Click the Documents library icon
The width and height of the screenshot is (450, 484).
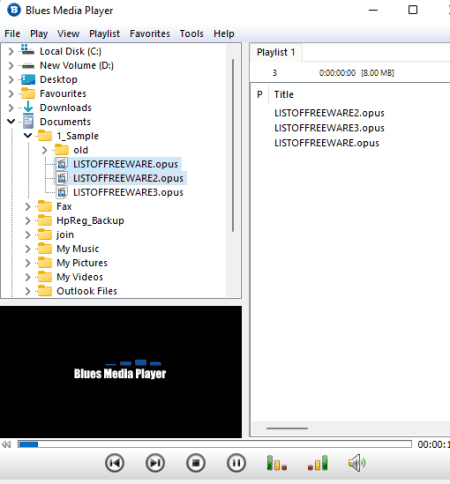pyautogui.click(x=28, y=121)
